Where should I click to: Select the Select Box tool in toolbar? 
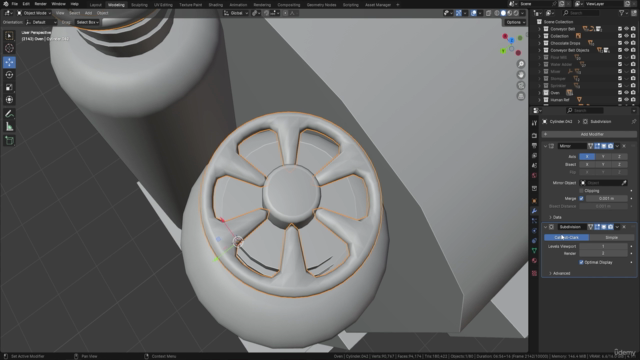[9, 36]
